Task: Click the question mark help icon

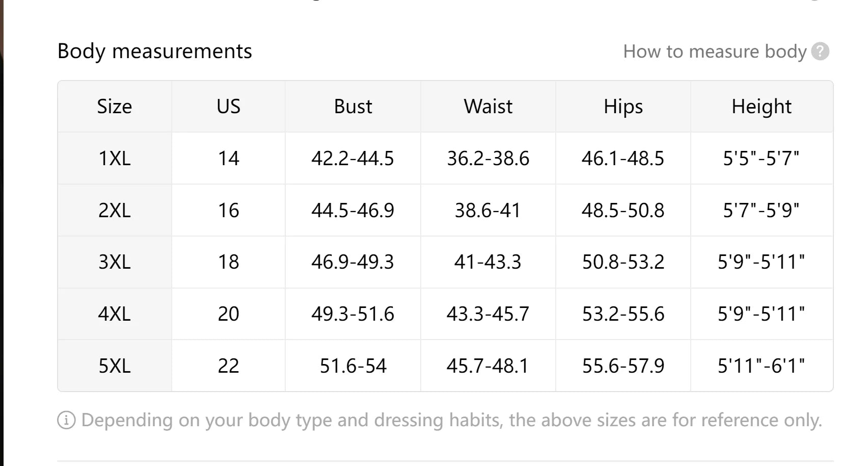Action: coord(820,51)
